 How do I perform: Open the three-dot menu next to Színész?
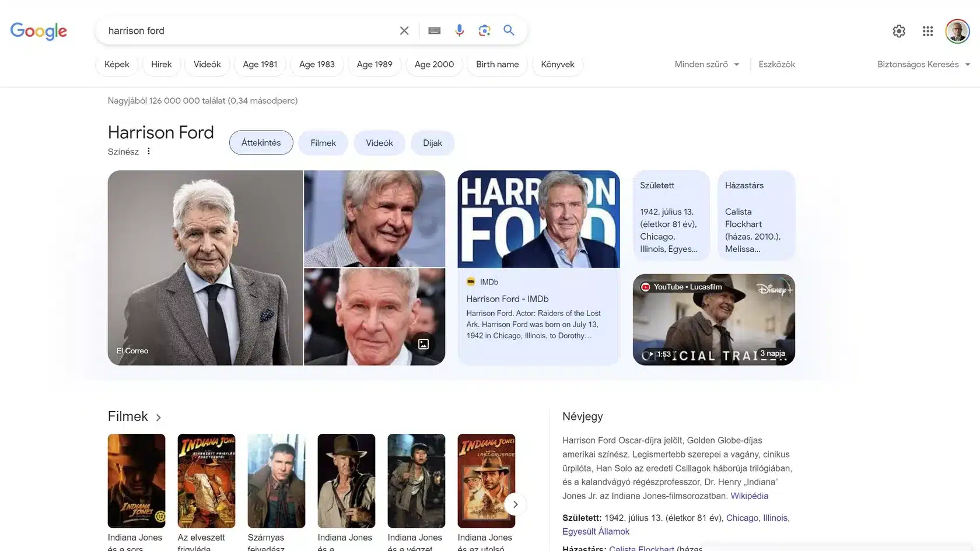149,151
